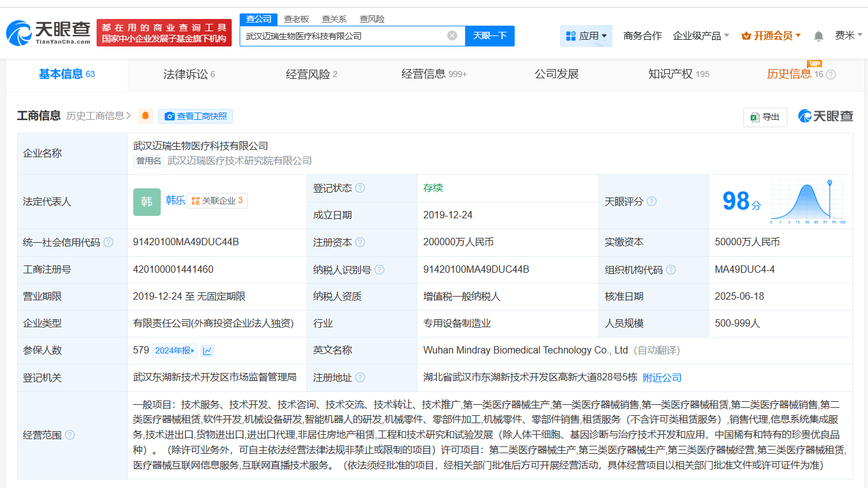Click help icon beside 注册地址
The height and width of the screenshot is (488, 868).
tap(360, 377)
